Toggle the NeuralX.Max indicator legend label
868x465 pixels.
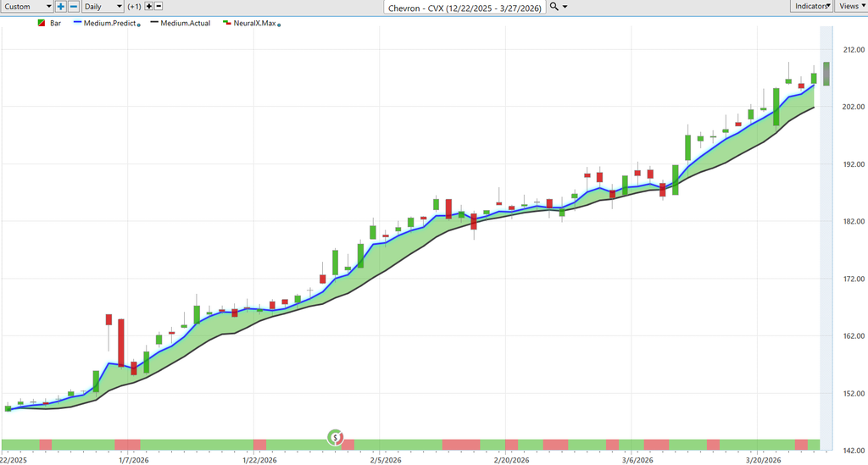point(254,23)
